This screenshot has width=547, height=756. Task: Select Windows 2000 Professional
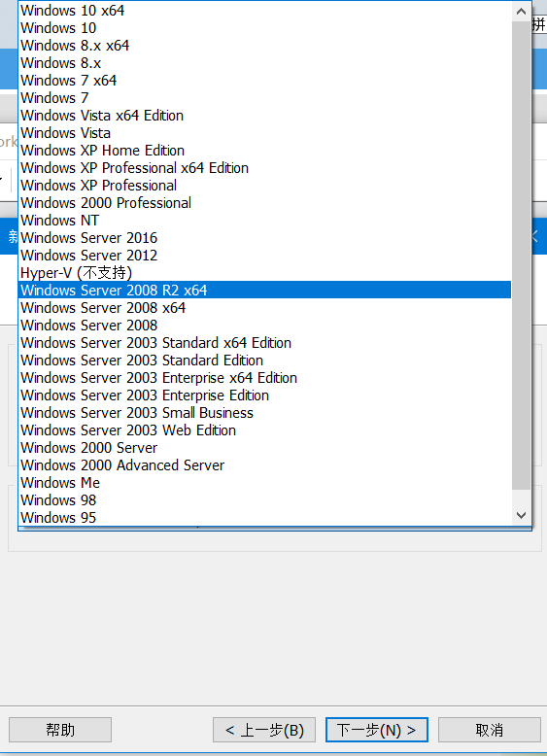264,202
